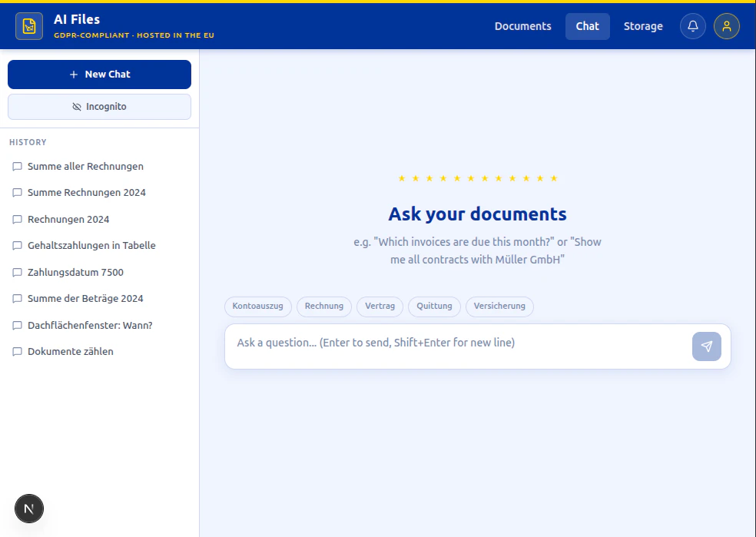Start a New Chat
The height and width of the screenshot is (537, 756).
tap(99, 75)
